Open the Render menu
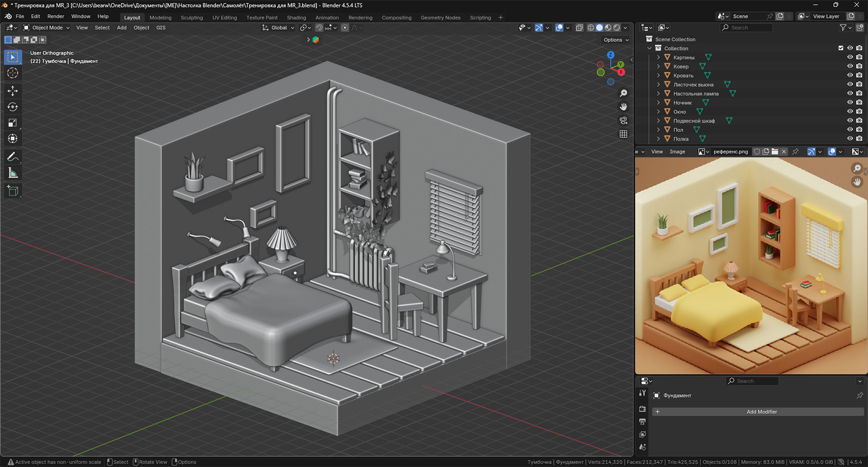This screenshot has width=868, height=467. pyautogui.click(x=55, y=16)
